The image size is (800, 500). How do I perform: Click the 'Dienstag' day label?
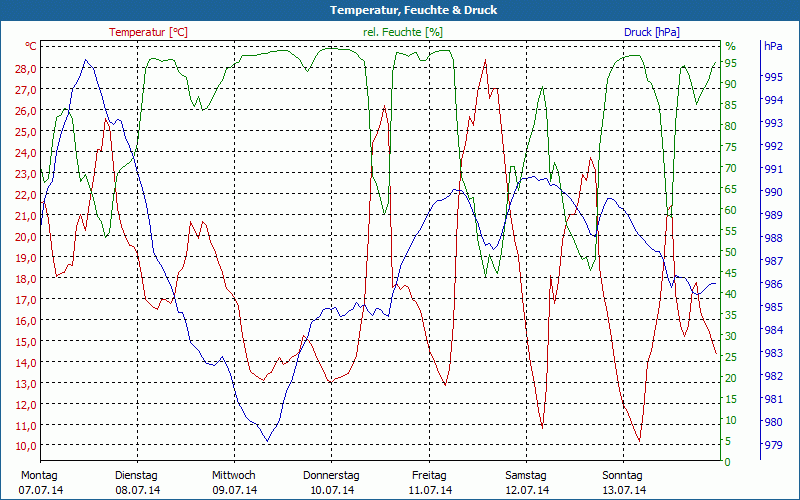[x=136, y=475]
